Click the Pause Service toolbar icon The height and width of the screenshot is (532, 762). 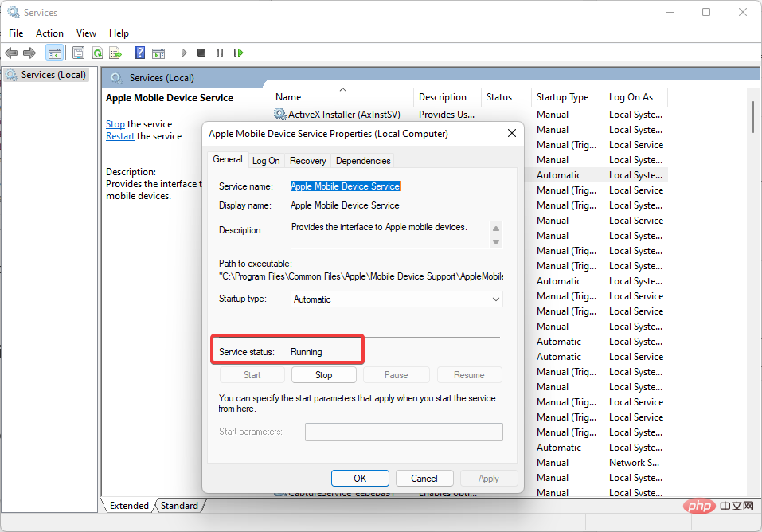220,53
